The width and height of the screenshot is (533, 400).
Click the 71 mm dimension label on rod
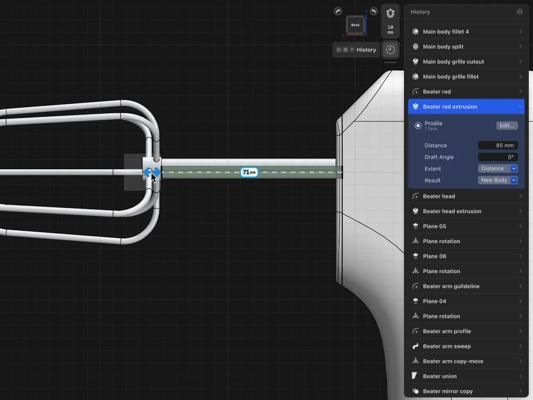249,172
